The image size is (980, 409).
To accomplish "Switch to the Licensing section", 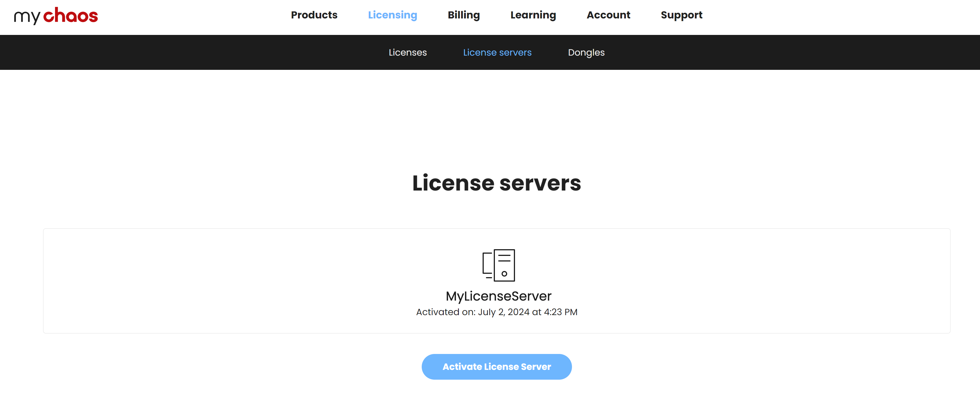I will pyautogui.click(x=393, y=15).
